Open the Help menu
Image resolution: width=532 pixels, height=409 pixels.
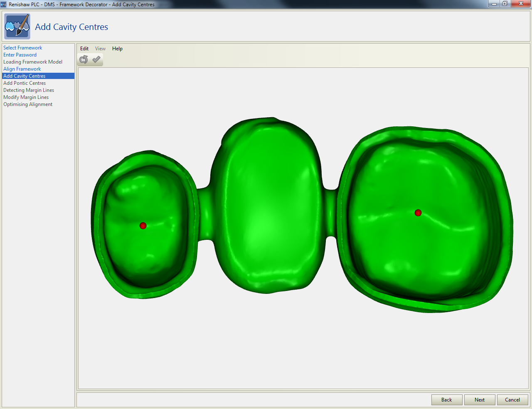pos(117,49)
